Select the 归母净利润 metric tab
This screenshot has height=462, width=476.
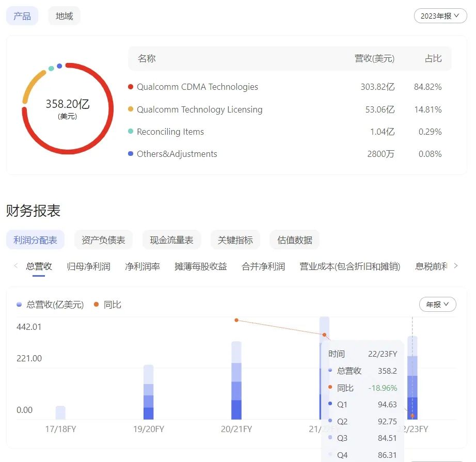(x=88, y=266)
